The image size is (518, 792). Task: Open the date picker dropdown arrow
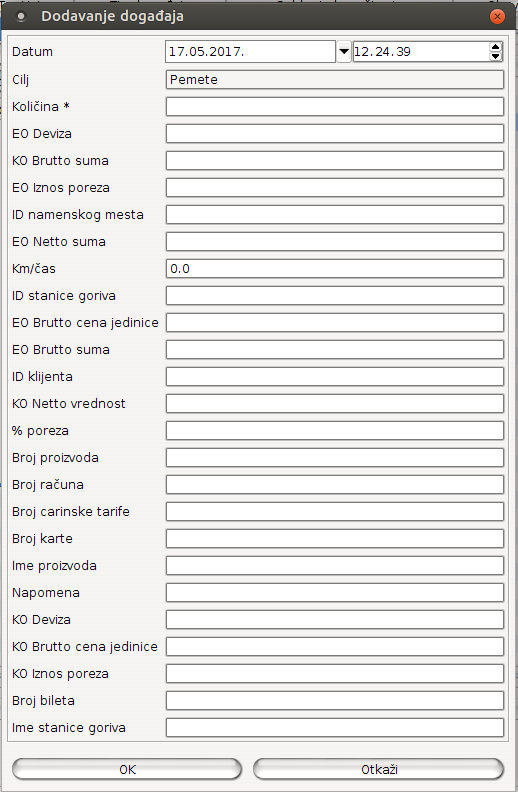point(344,52)
